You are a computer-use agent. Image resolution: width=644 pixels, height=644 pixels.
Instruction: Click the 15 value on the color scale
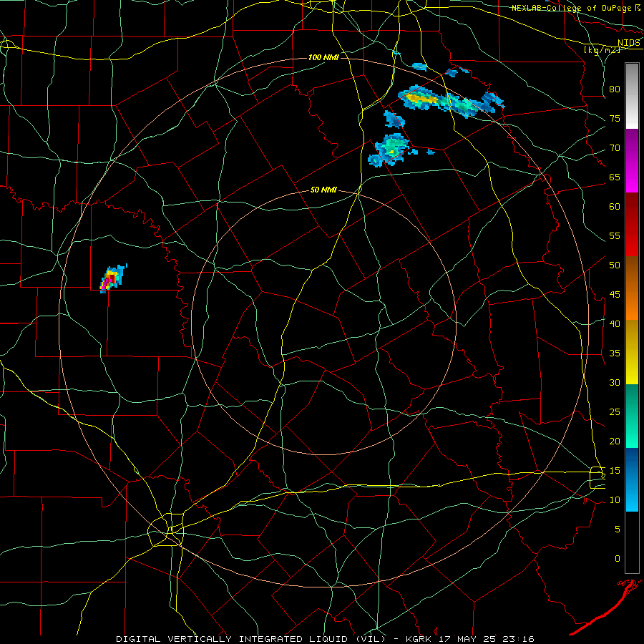pos(615,471)
